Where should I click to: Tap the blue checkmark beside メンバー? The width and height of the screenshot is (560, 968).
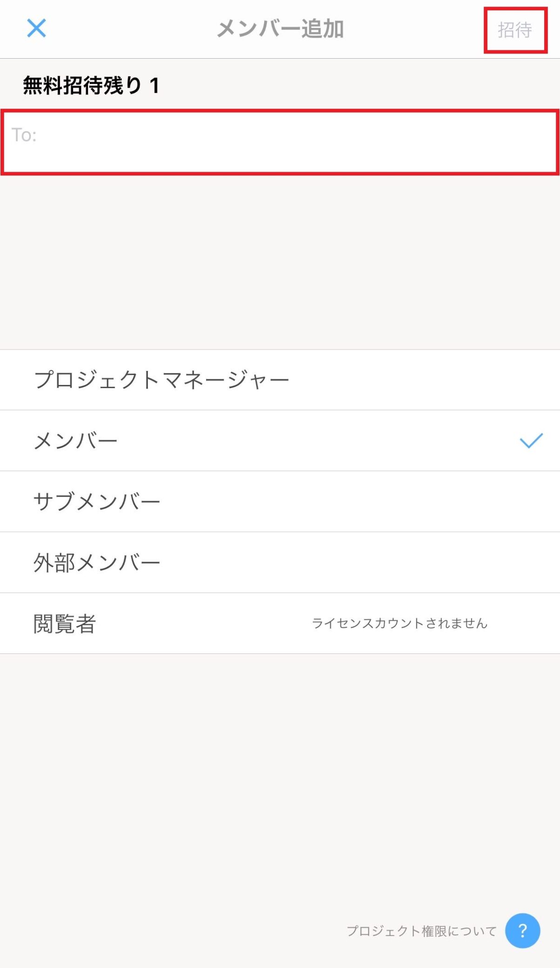[531, 440]
